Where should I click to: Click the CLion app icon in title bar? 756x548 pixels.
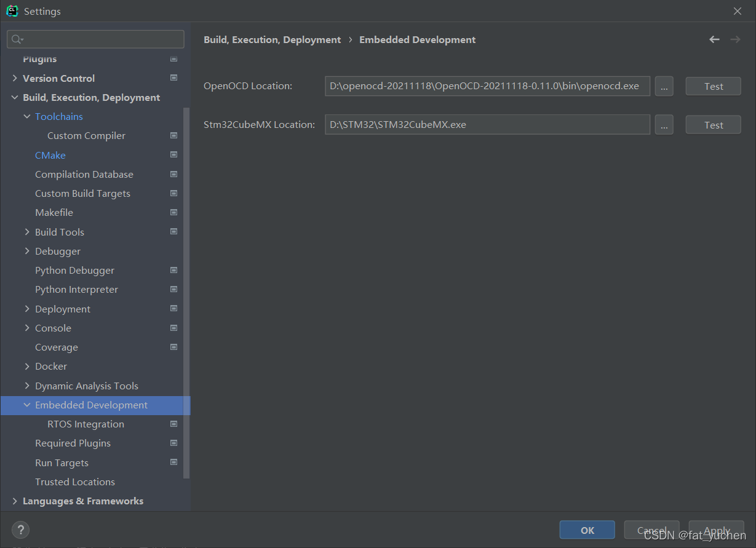[x=12, y=11]
